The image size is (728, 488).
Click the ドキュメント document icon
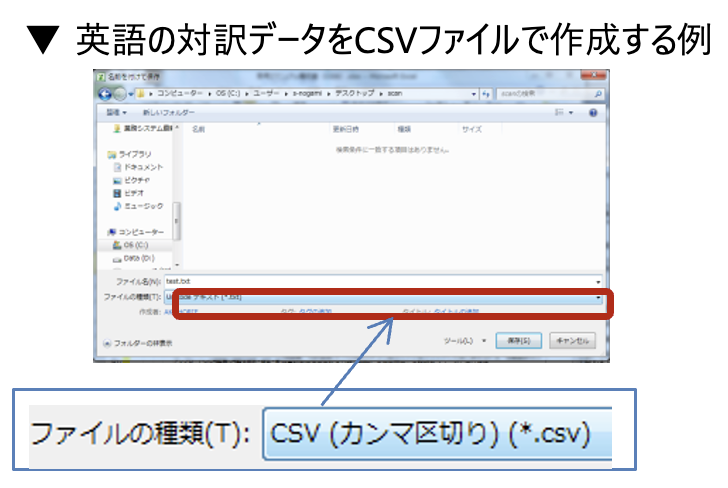point(117,167)
